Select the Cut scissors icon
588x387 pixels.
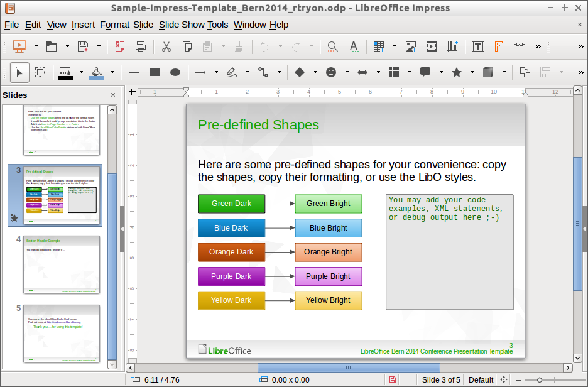coord(166,46)
